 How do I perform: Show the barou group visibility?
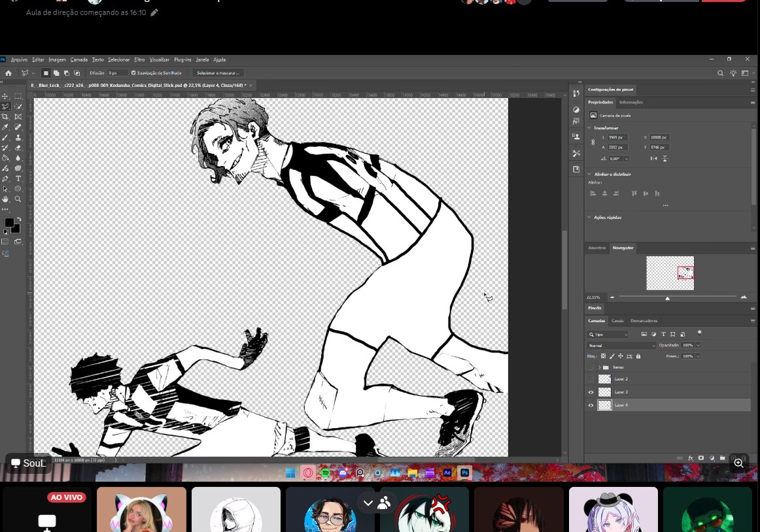[x=591, y=367]
